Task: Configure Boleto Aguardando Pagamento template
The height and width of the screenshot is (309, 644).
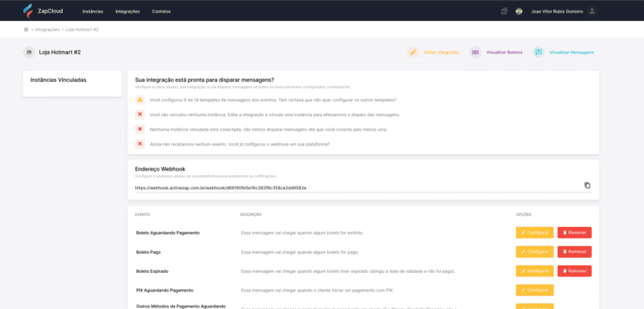Action: point(535,233)
